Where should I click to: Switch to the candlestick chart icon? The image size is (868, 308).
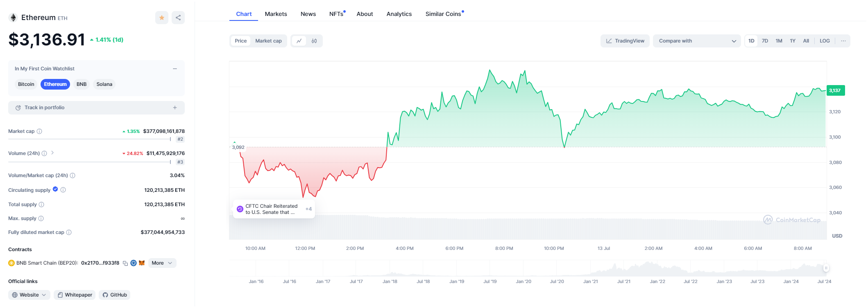pyautogui.click(x=314, y=41)
